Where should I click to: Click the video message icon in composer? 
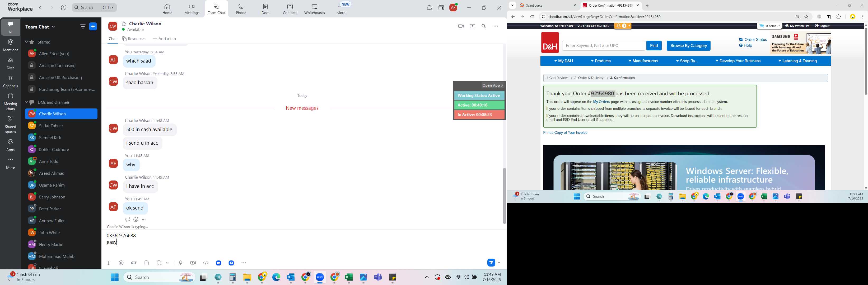(x=193, y=263)
